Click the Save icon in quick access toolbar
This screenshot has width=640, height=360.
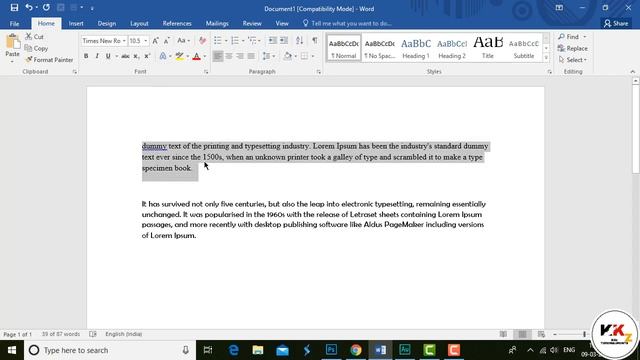[14, 8]
